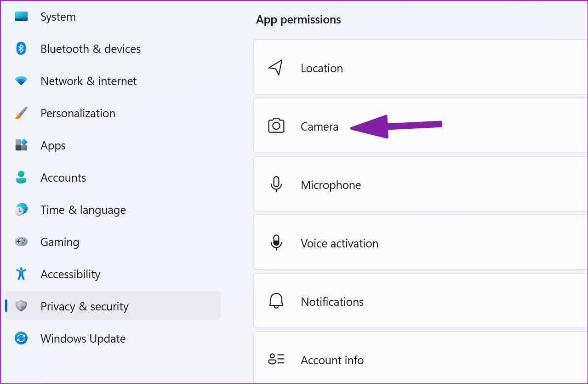
Task: Click the Voice activation microphone icon
Action: tap(276, 243)
